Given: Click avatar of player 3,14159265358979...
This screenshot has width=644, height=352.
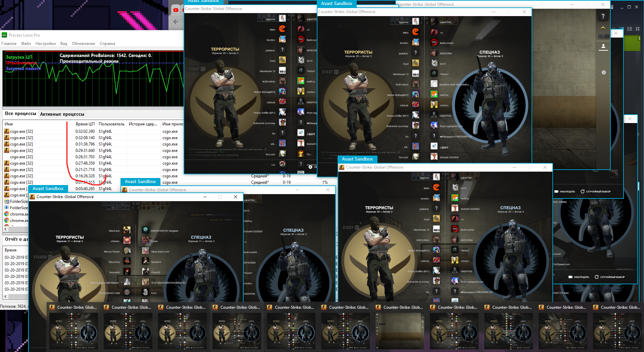Looking at the screenshot, I should (x=145, y=282).
